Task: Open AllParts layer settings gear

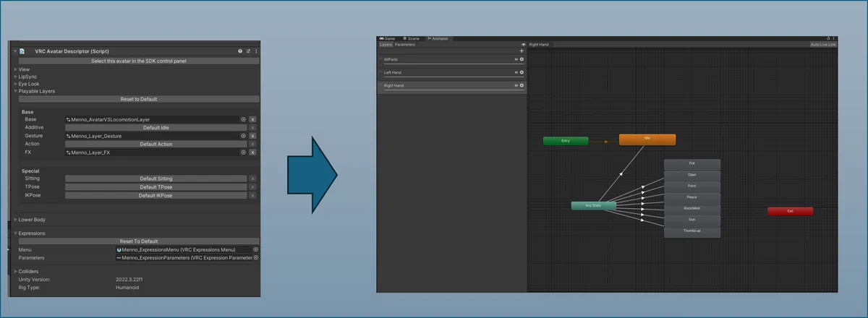Action: [522, 59]
